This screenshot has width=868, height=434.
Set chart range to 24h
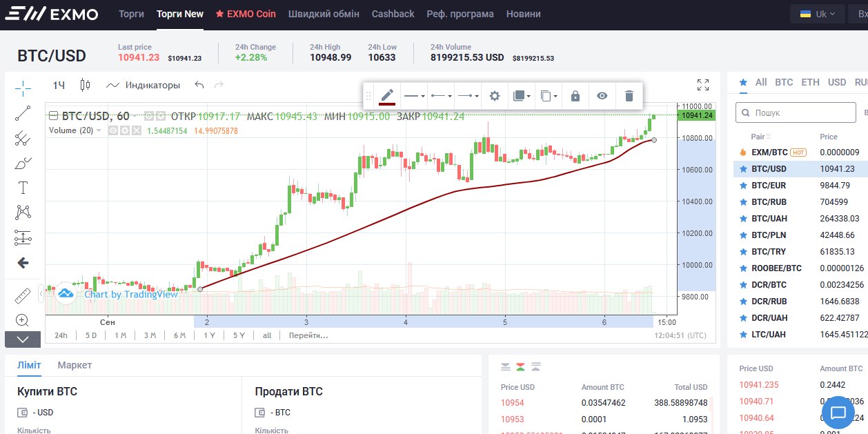click(61, 335)
